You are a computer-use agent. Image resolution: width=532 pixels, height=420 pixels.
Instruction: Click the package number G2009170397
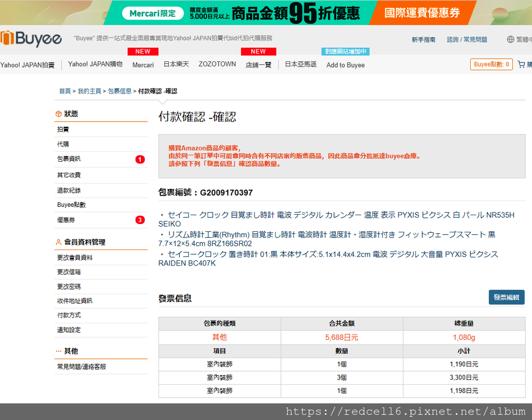pyautogui.click(x=227, y=193)
